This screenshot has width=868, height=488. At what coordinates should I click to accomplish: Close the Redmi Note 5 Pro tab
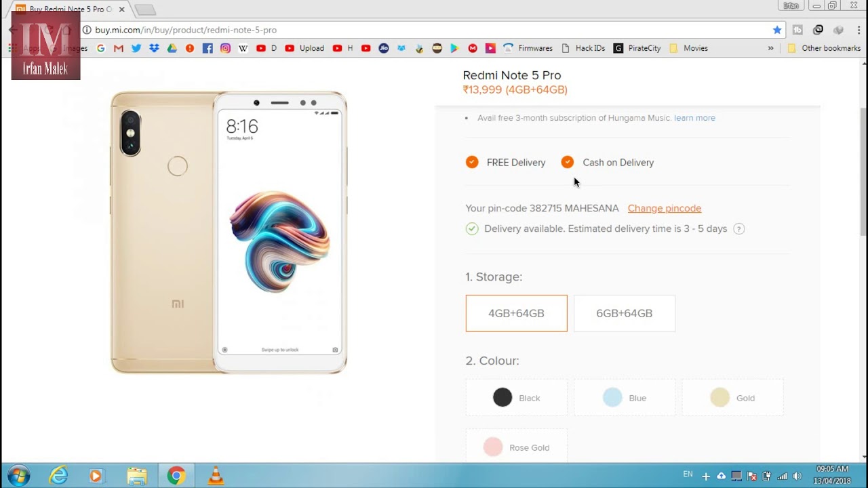pyautogui.click(x=122, y=9)
